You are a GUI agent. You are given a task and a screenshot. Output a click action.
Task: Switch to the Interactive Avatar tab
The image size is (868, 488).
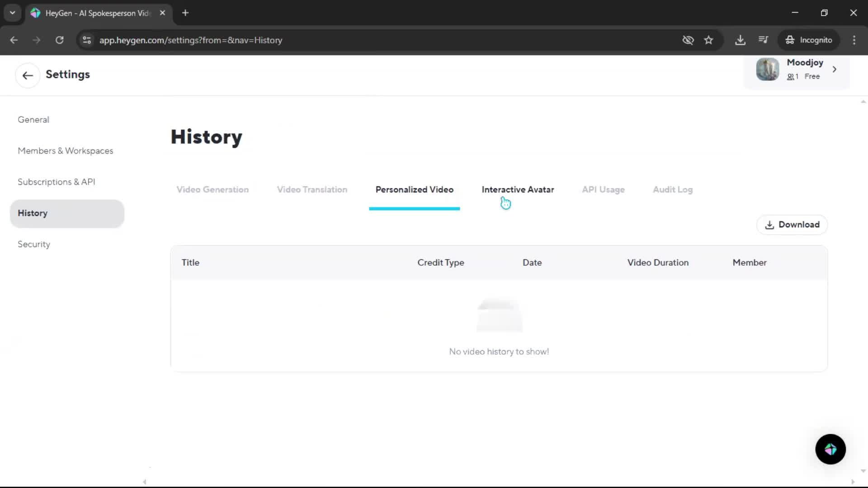[518, 190]
